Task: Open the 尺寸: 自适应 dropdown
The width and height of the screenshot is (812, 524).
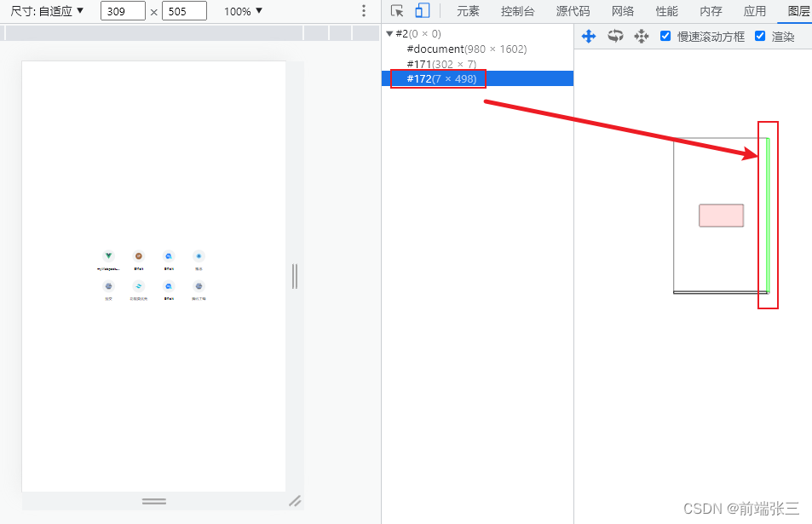Action: (x=47, y=11)
